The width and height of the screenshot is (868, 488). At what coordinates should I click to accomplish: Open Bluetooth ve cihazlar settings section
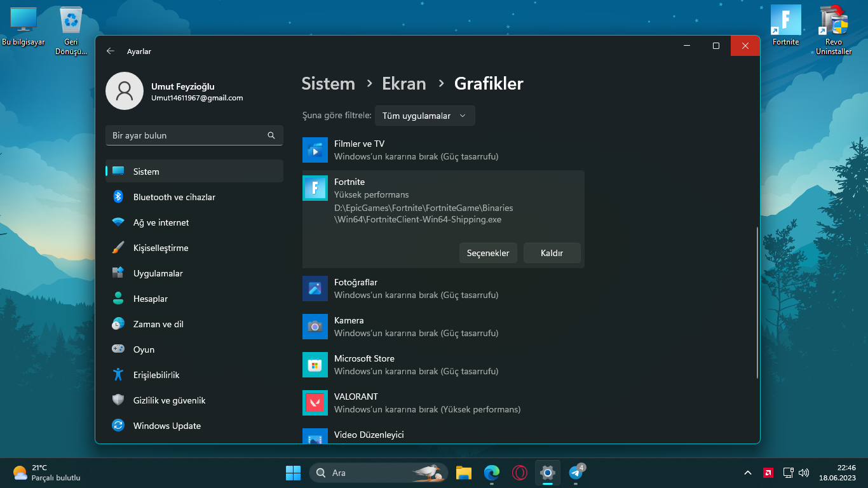[x=174, y=197]
